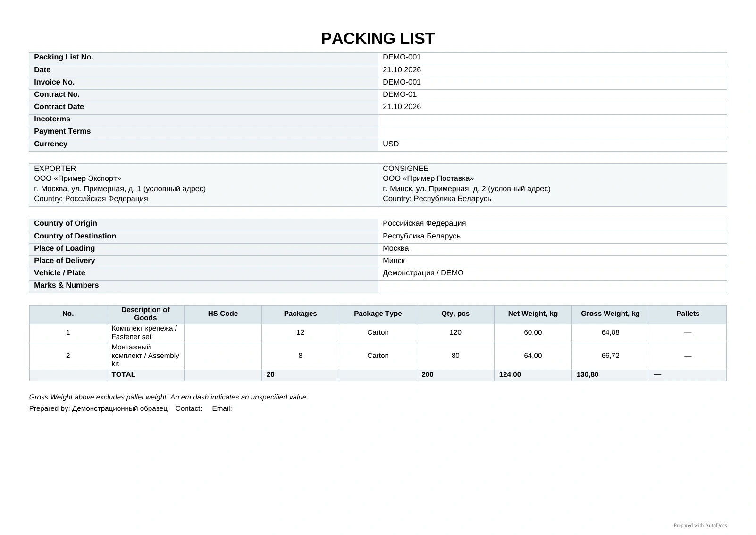Click the empty Marks & Numbers value cell
The height and width of the screenshot is (535, 756).
(x=552, y=287)
